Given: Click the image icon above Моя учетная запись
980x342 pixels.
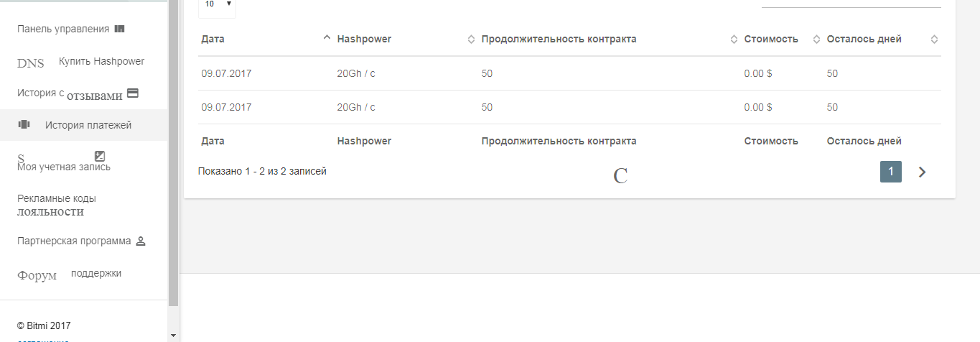Looking at the screenshot, I should coord(100,156).
